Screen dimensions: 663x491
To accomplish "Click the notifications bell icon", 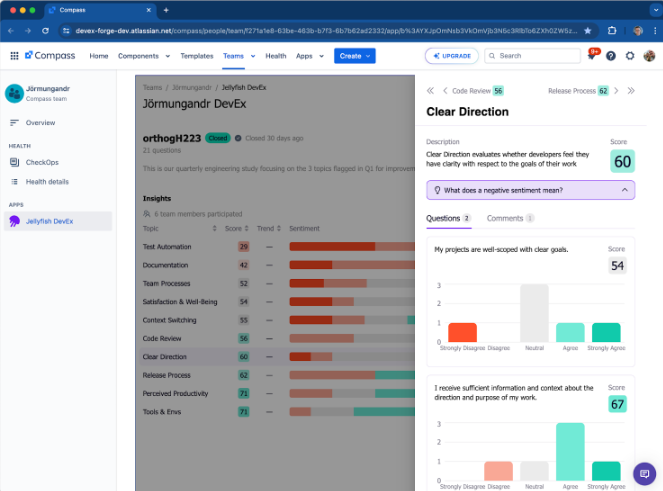I will point(592,56).
